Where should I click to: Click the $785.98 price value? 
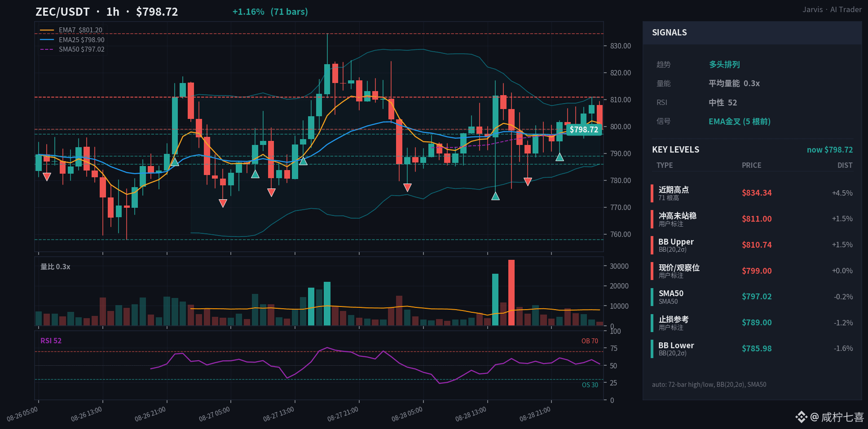(757, 349)
